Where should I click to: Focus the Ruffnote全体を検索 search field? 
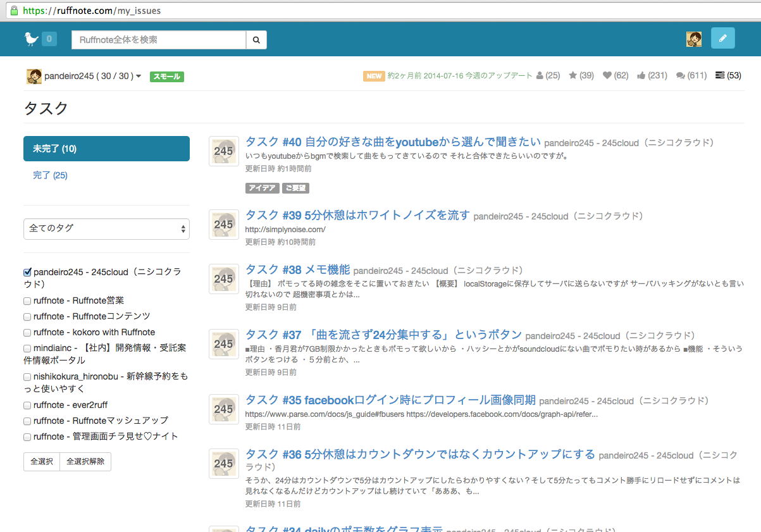coord(159,39)
